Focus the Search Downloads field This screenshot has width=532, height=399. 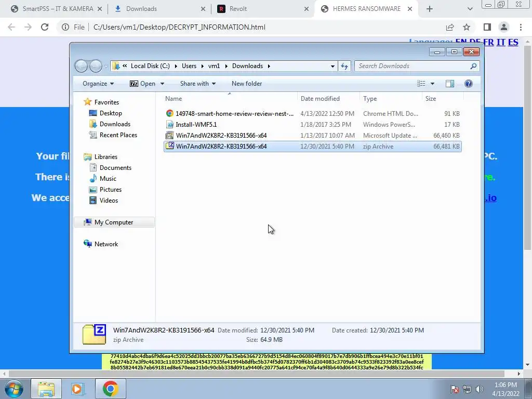point(417,66)
